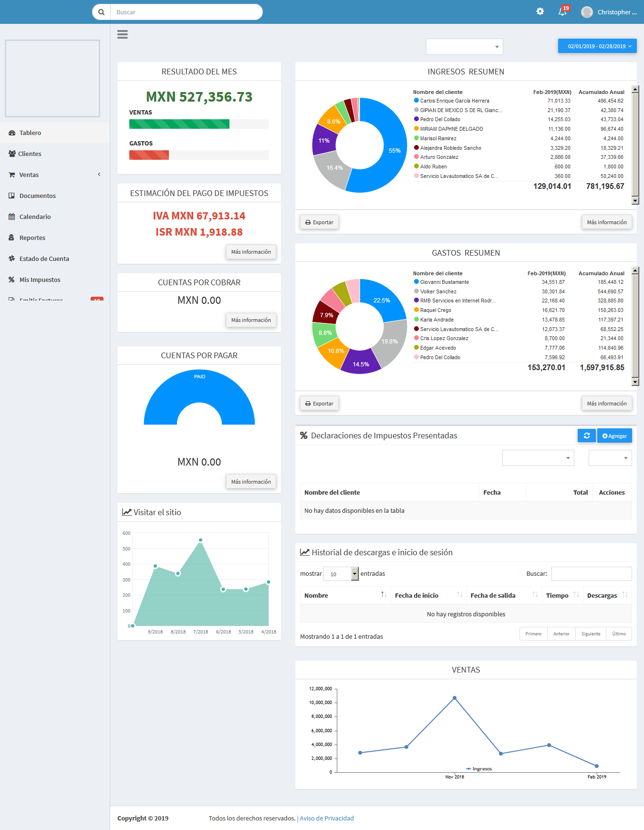Sort by Descargas column arrows
Screen dimensions: 644x830
pyautogui.click(x=625, y=595)
